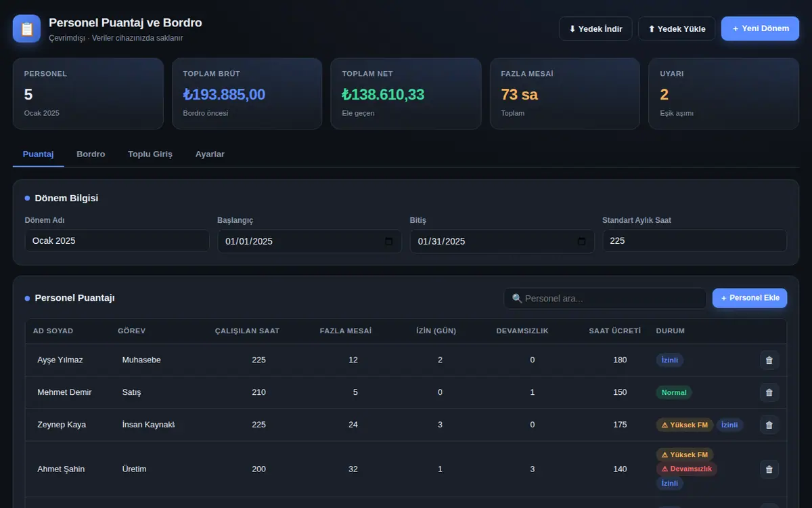This screenshot has width=812, height=508.
Task: Open the Ayarlar tab
Action: click(210, 154)
